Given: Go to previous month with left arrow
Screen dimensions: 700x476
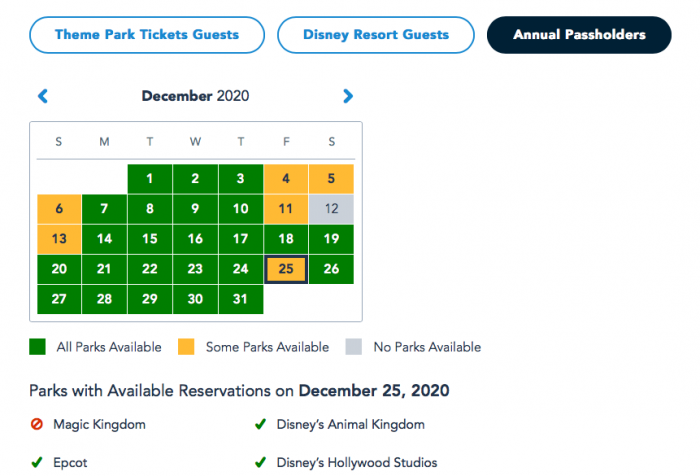Looking at the screenshot, I should coord(43,96).
